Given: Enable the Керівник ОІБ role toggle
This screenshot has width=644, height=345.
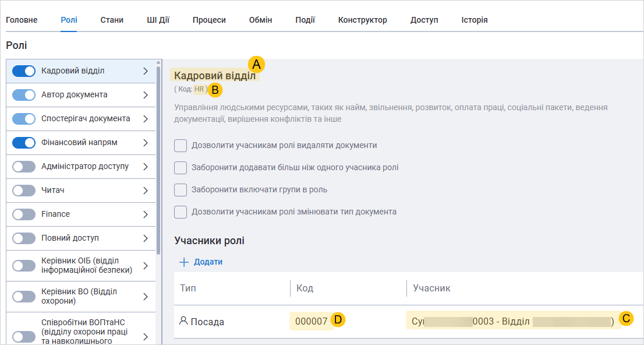Looking at the screenshot, I should click(24, 266).
